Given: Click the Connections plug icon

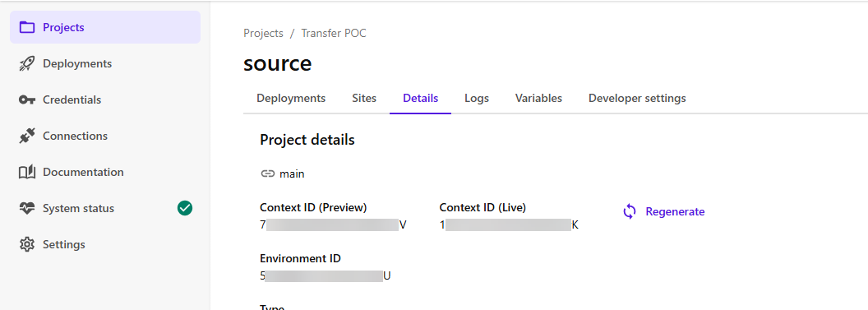Looking at the screenshot, I should (26, 136).
